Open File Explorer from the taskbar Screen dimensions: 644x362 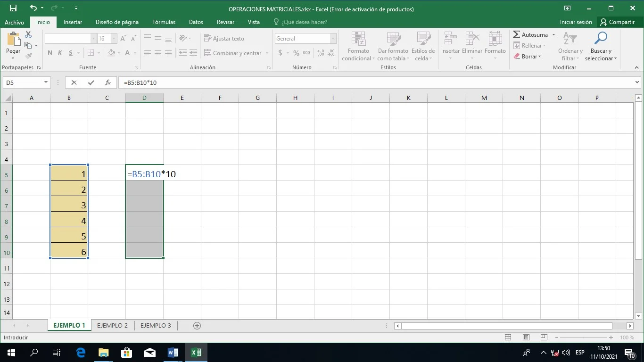[x=104, y=352]
